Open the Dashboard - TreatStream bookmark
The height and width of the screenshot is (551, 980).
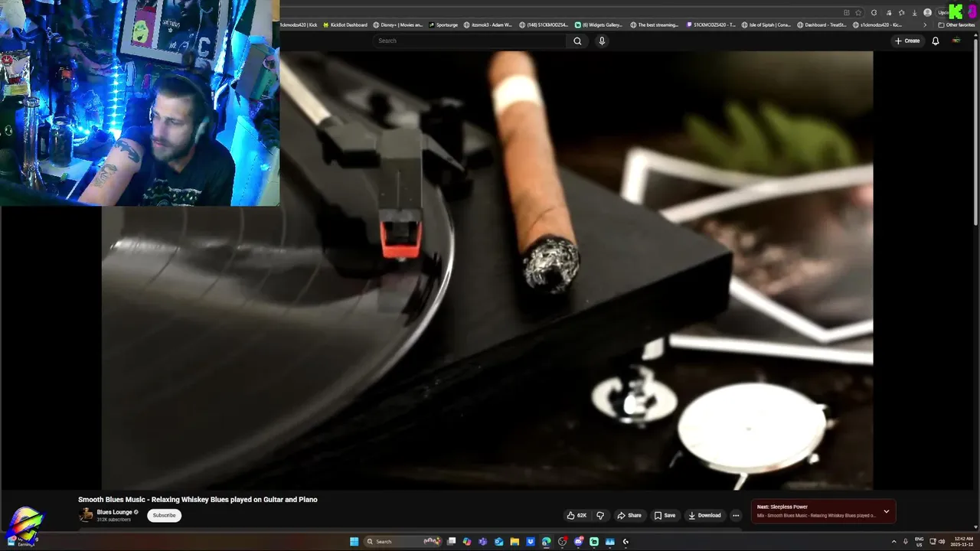tap(822, 24)
